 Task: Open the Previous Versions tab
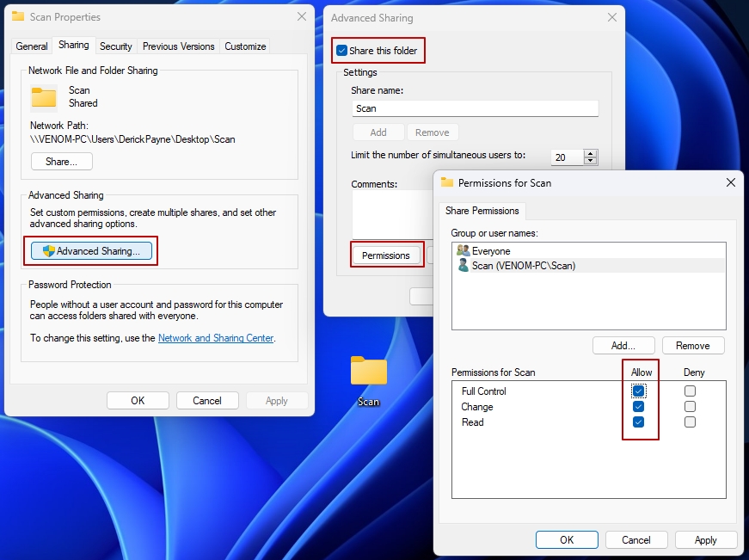(x=177, y=46)
